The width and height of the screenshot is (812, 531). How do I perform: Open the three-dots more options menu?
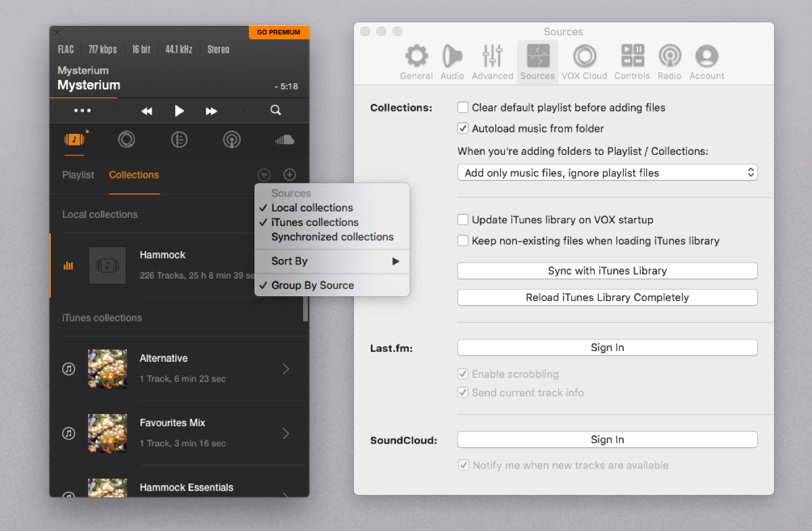tap(83, 110)
